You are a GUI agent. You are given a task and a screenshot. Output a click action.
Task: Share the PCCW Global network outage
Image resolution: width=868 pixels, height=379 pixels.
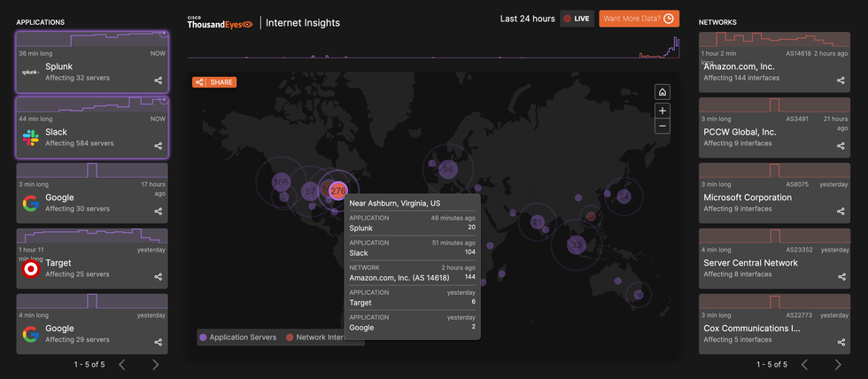841,146
